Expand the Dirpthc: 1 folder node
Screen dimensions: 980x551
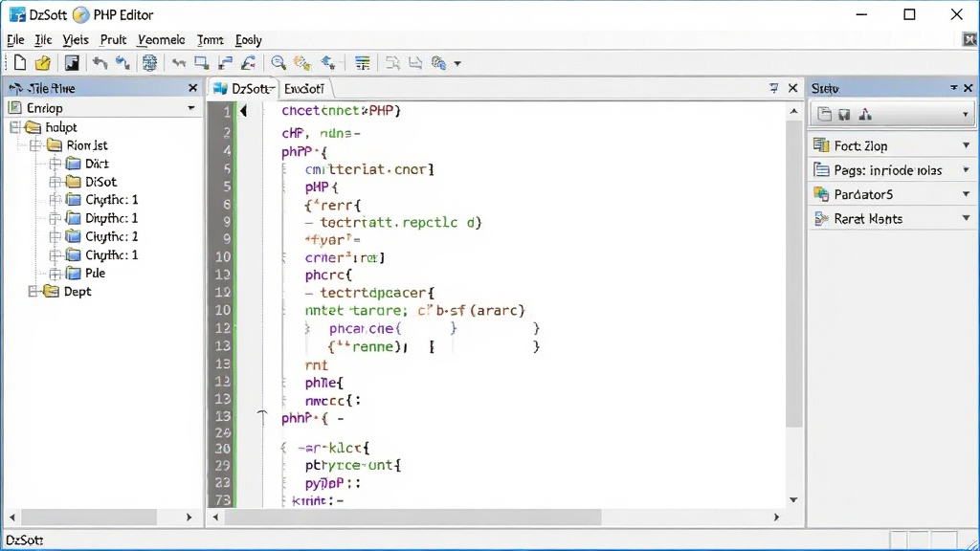55,218
